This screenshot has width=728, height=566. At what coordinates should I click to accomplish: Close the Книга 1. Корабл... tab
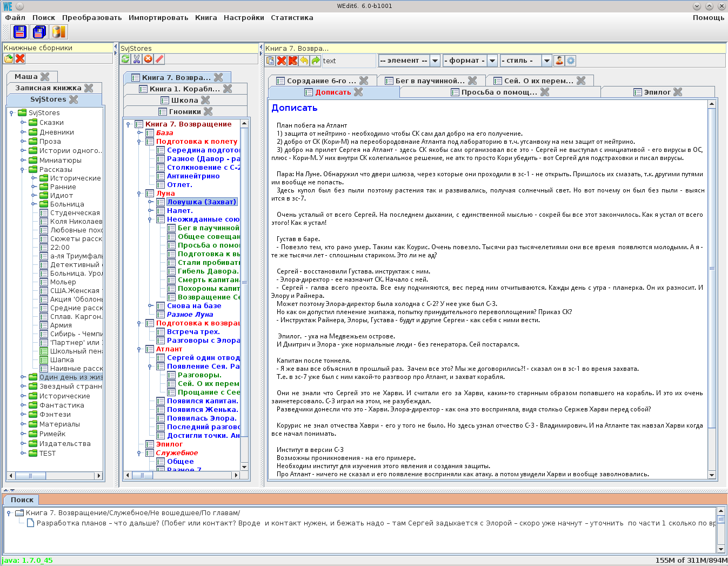click(x=228, y=89)
